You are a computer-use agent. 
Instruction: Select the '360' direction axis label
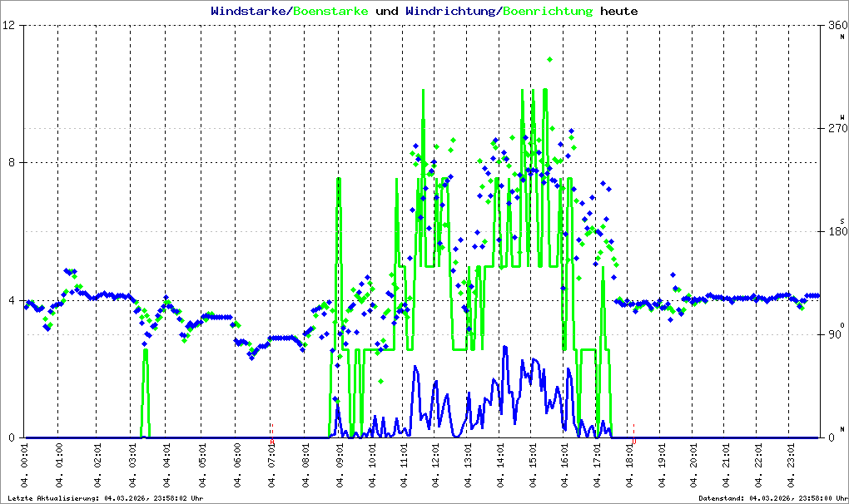(837, 25)
